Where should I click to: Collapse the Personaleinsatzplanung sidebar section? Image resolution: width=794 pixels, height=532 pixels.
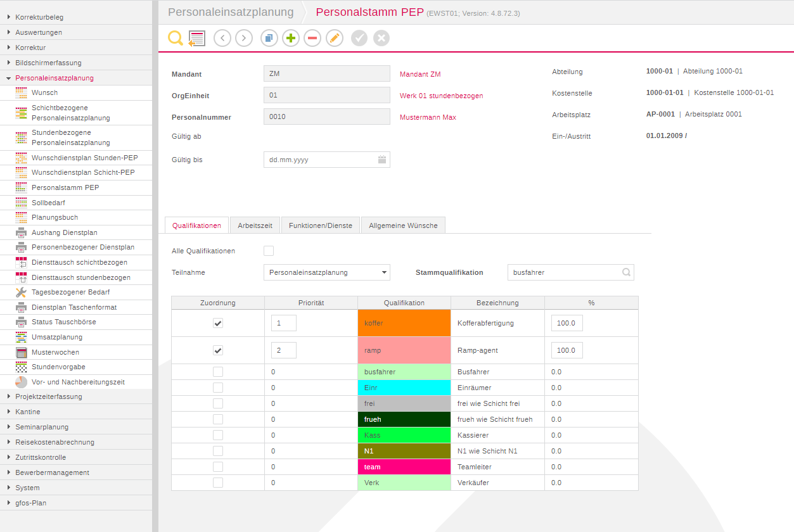(x=76, y=78)
